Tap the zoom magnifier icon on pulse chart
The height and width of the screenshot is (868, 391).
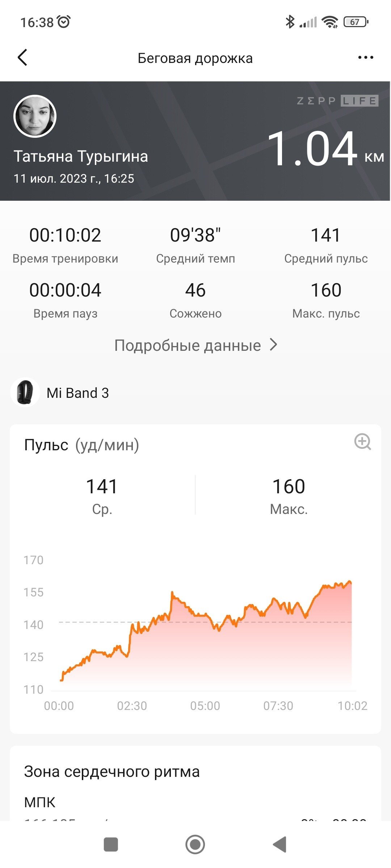tap(362, 442)
